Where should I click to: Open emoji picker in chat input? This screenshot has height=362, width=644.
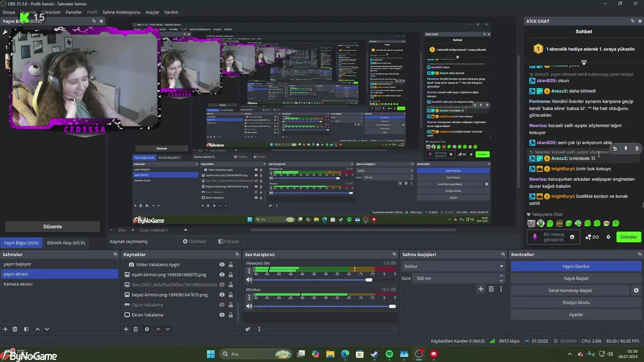(573, 237)
